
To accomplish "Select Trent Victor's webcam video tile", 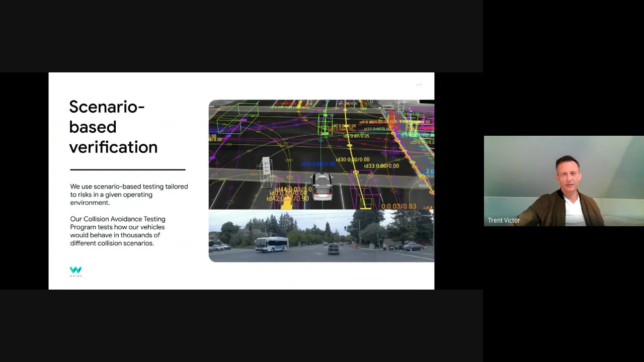I will tap(563, 181).
